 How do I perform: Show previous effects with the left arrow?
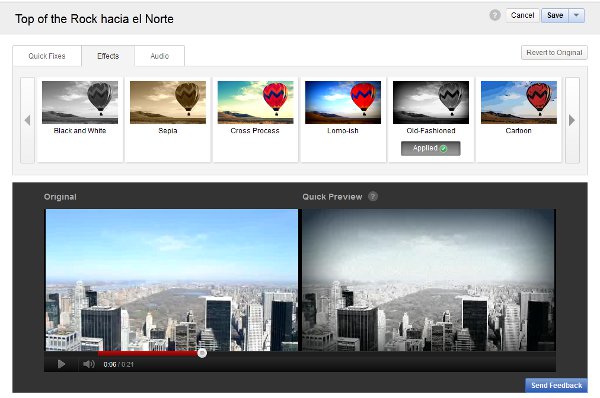pos(28,121)
